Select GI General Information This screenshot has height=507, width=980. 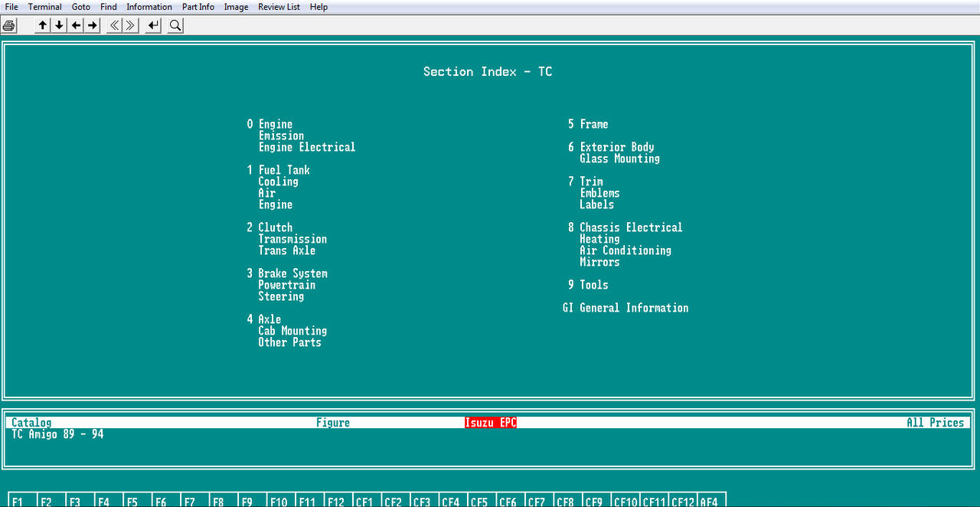click(626, 308)
